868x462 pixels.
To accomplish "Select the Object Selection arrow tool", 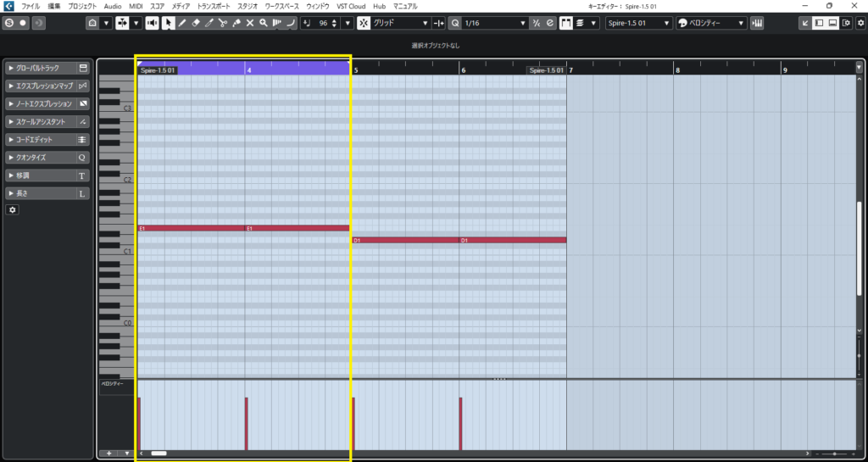I will pos(168,23).
